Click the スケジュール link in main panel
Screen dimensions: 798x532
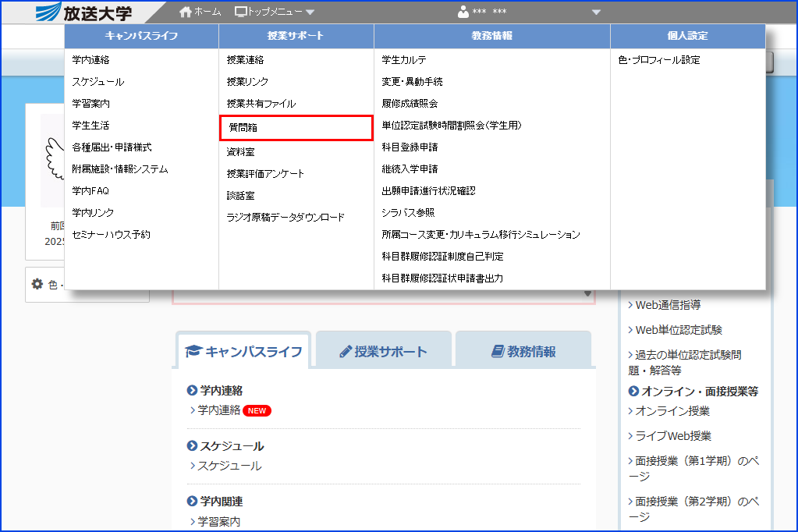229,466
